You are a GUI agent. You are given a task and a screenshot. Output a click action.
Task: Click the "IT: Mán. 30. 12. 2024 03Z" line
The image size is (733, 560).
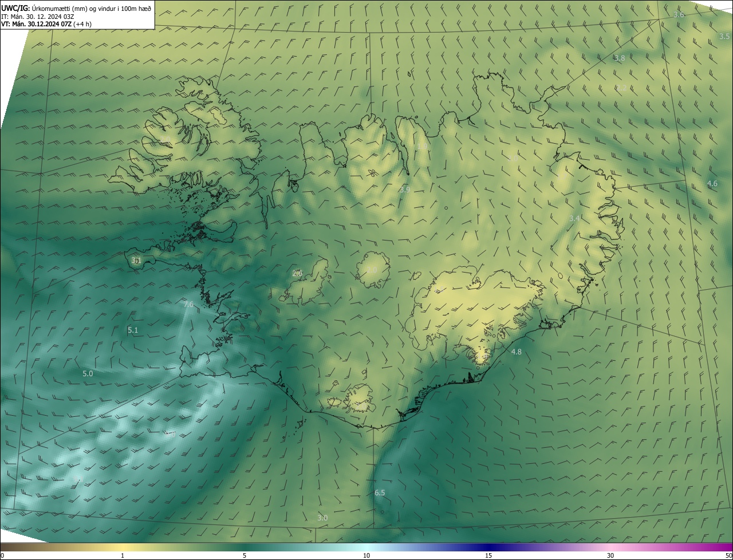pyautogui.click(x=39, y=16)
